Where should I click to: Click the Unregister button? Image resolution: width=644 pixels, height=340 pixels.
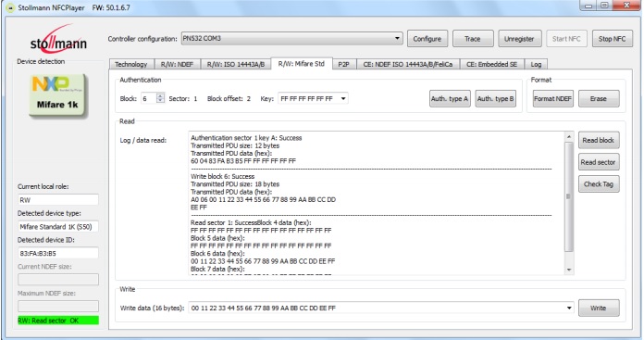point(520,39)
